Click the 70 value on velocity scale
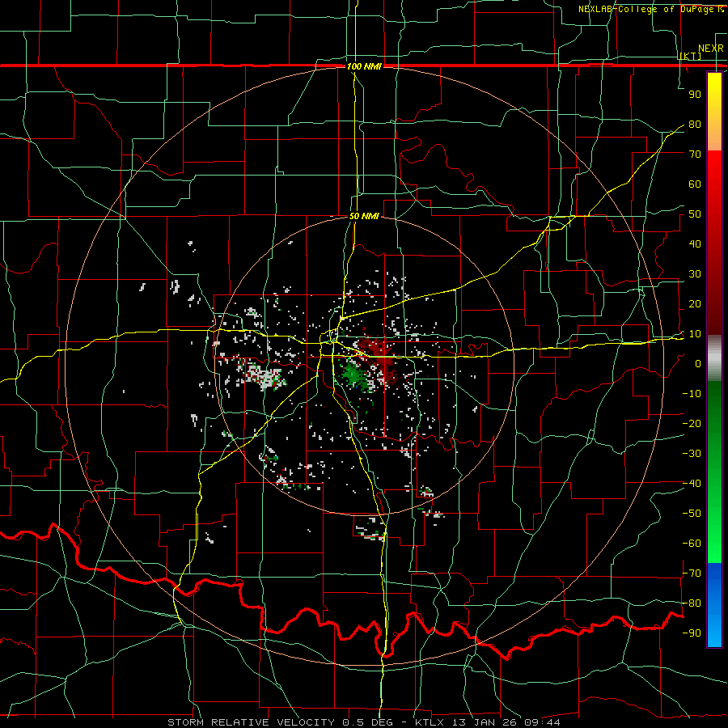This screenshot has height=728, width=728. coord(695,154)
